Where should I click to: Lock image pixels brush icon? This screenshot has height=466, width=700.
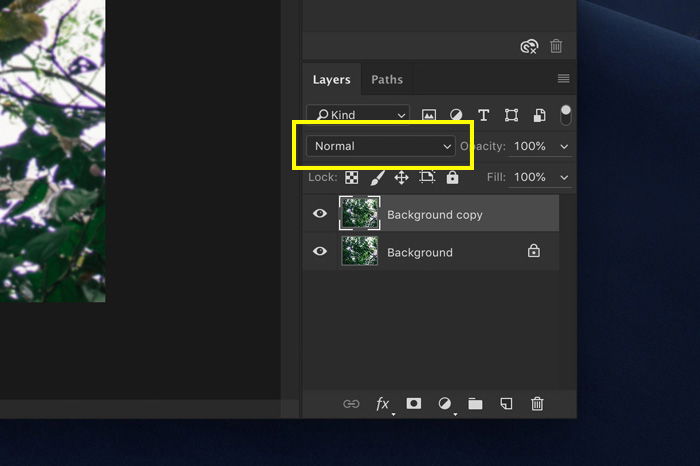[377, 178]
